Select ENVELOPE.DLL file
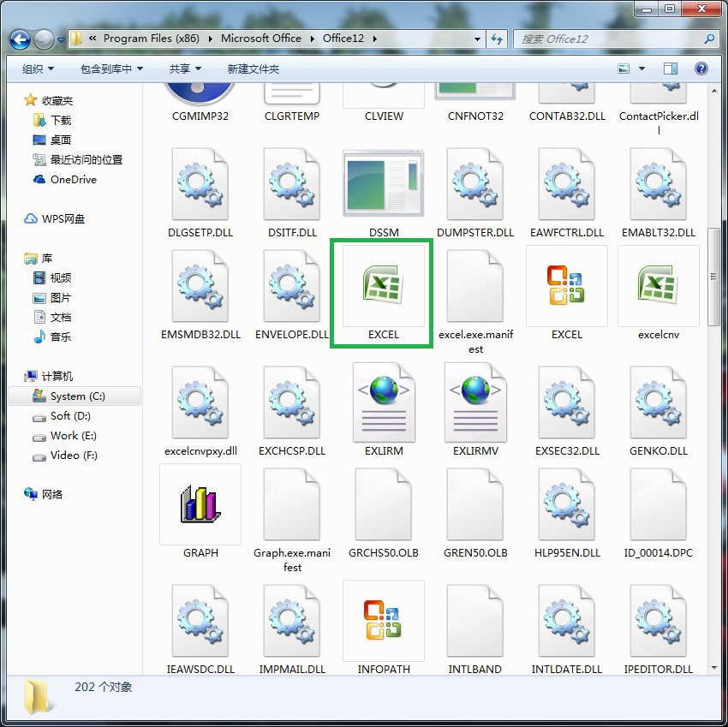728x727 pixels. [x=292, y=294]
